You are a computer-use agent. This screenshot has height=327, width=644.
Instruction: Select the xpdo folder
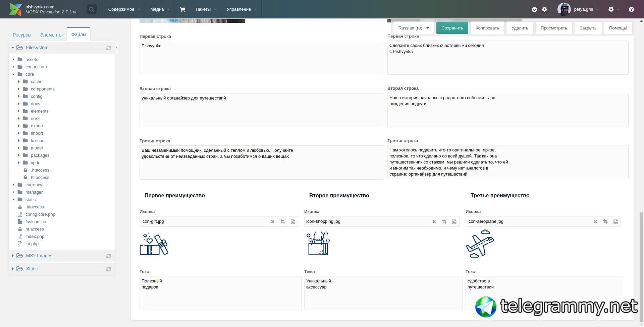36,163
